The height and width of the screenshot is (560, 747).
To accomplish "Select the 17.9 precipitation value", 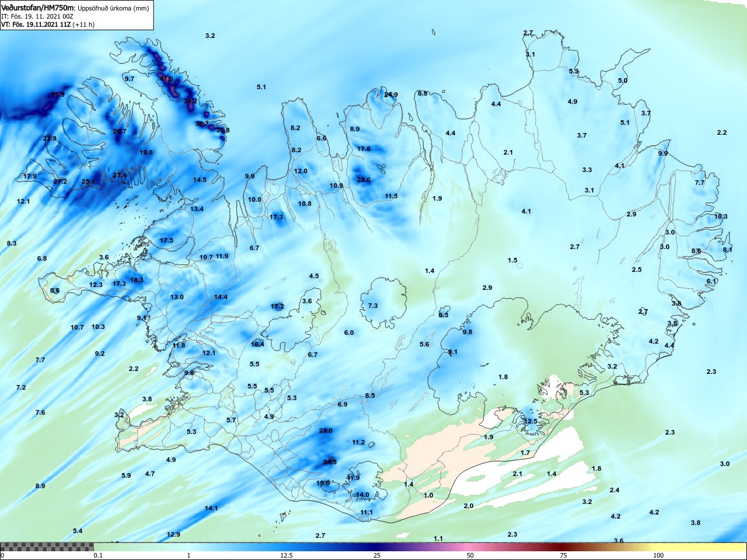I will [x=30, y=176].
